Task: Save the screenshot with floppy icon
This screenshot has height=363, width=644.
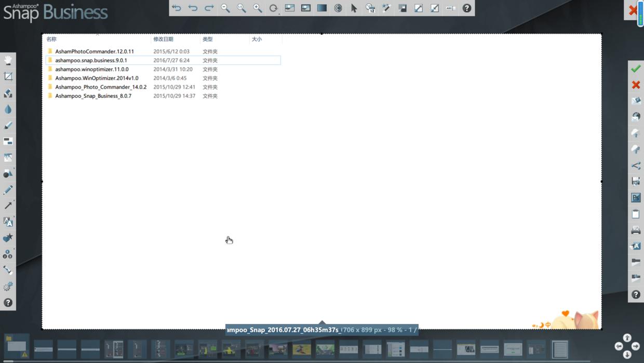Action: [x=636, y=181]
